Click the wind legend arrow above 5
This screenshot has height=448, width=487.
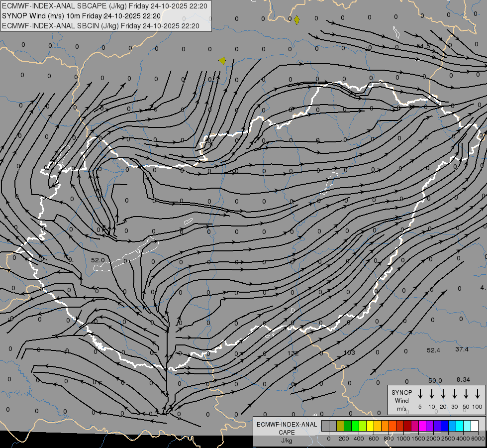pos(420,394)
